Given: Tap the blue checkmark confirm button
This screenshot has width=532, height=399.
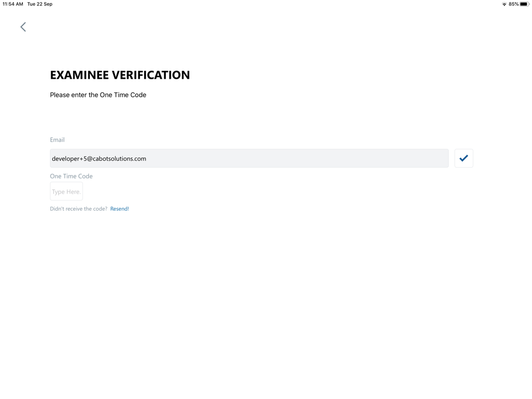Looking at the screenshot, I should pos(463,158).
